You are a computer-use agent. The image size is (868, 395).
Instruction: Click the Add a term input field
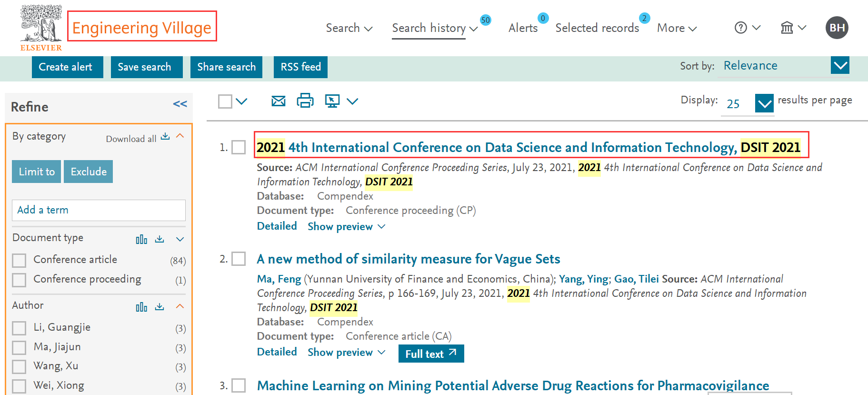click(99, 210)
